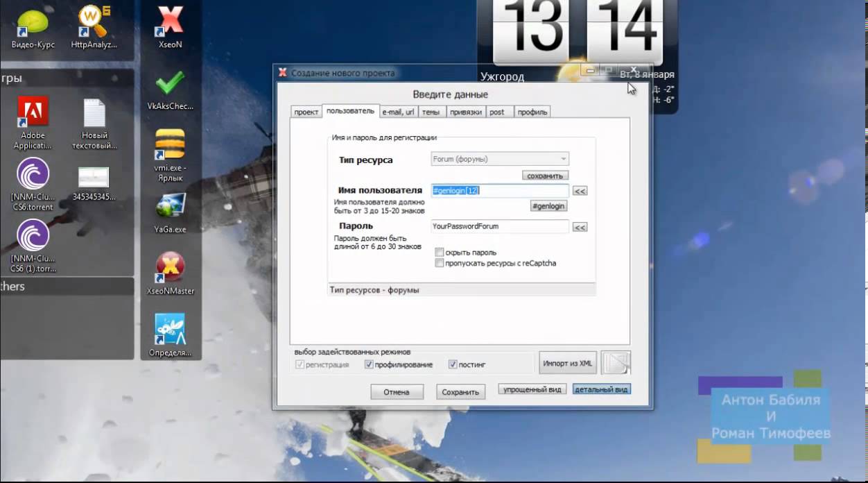
Task: Switch to the e-mail, url tab
Action: [399, 112]
